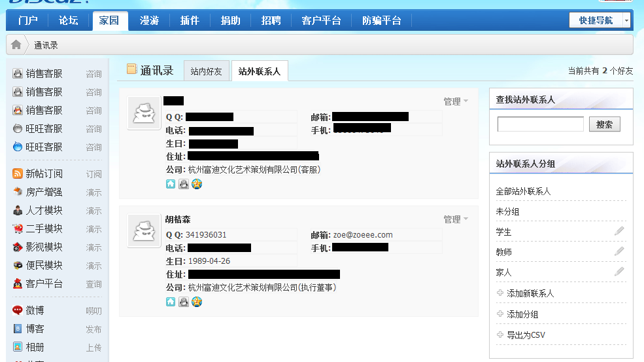This screenshot has width=644, height=362.
Task: Click 教师 group name
Action: (503, 252)
